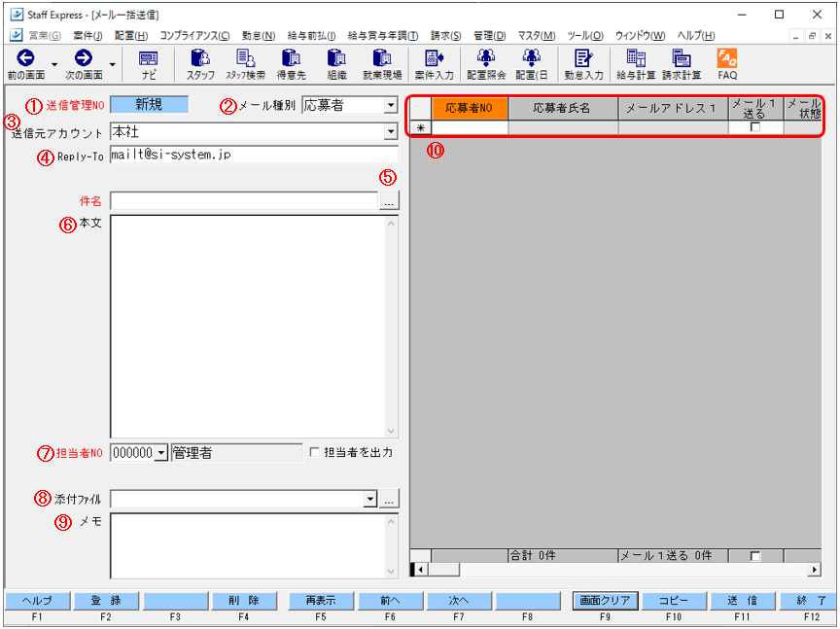Click the Staff Express menu bar app icon
This screenshot has width=840, height=629.
tap(17, 35)
